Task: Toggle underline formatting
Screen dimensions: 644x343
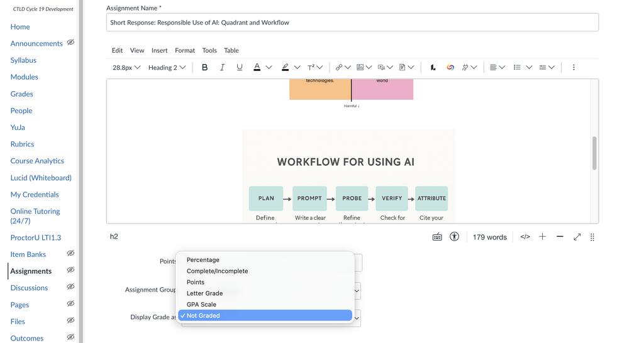Action: 240,67
